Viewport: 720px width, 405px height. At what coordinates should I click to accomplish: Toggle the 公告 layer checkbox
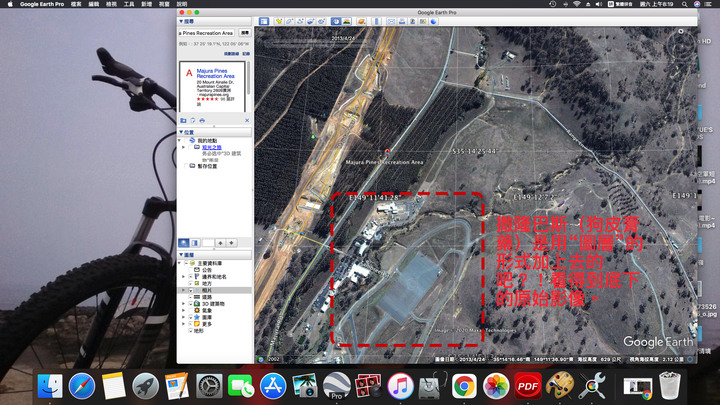pos(191,270)
